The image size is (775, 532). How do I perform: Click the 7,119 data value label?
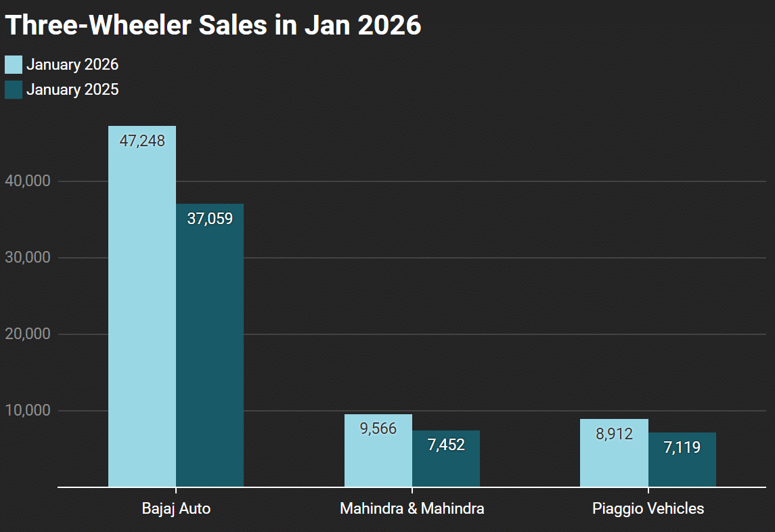pyautogui.click(x=682, y=447)
